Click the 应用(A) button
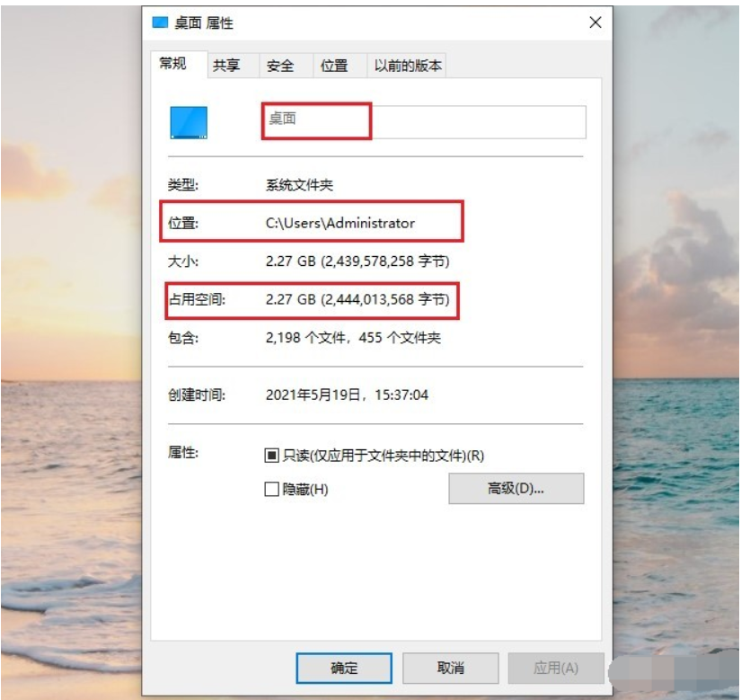 556,668
